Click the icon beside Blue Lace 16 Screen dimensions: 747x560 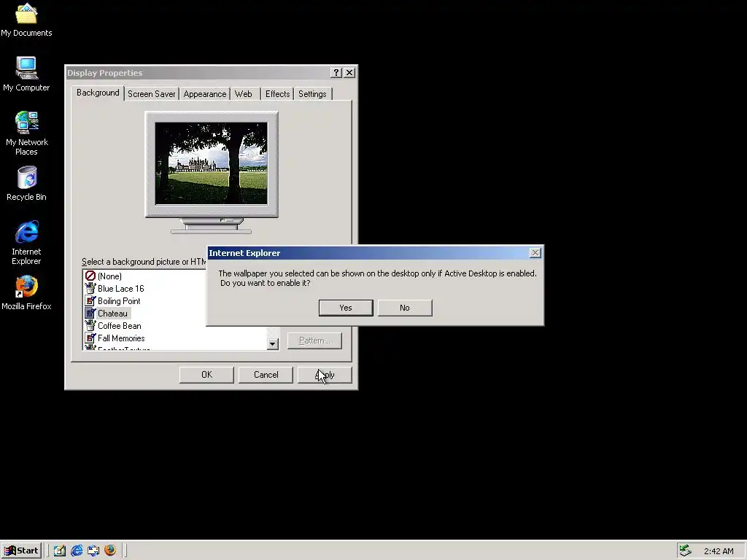pyautogui.click(x=90, y=288)
